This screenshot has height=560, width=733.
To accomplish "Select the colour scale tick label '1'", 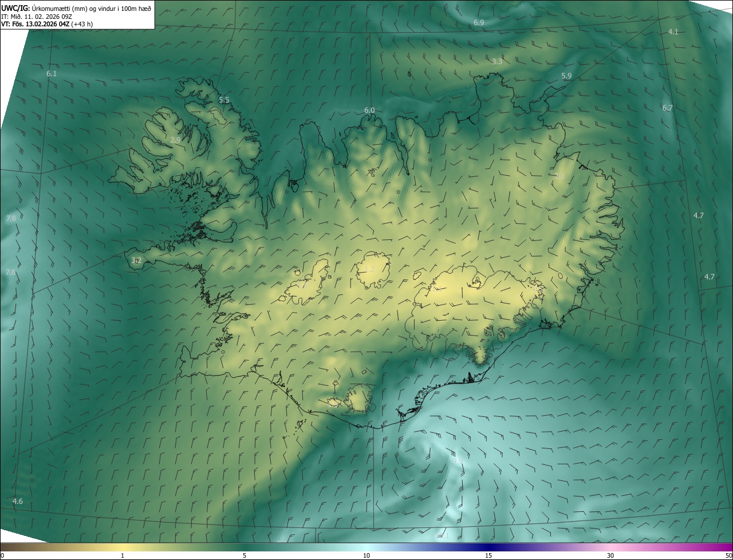I will pyautogui.click(x=123, y=555).
